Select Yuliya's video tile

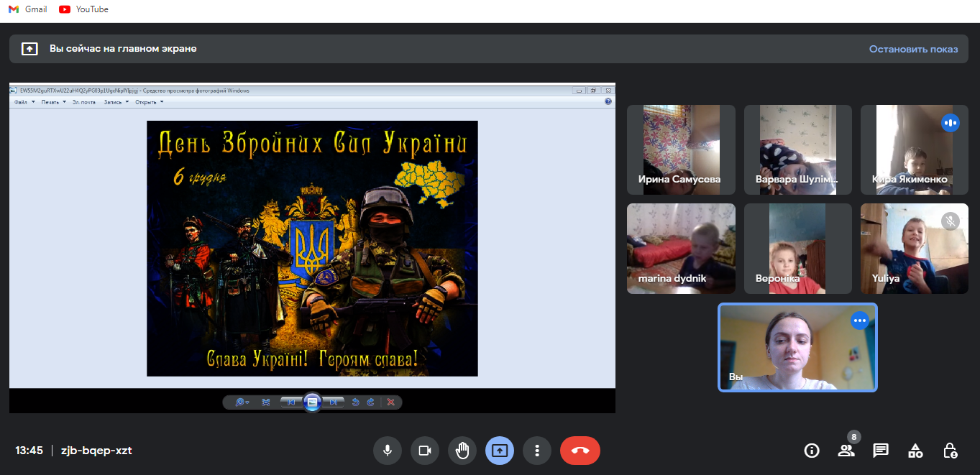click(x=915, y=249)
